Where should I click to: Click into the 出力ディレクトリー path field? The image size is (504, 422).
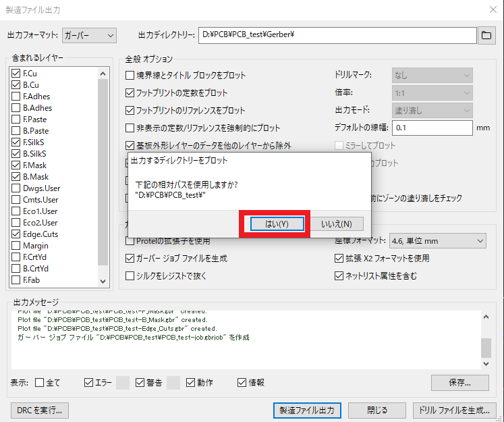tap(337, 35)
